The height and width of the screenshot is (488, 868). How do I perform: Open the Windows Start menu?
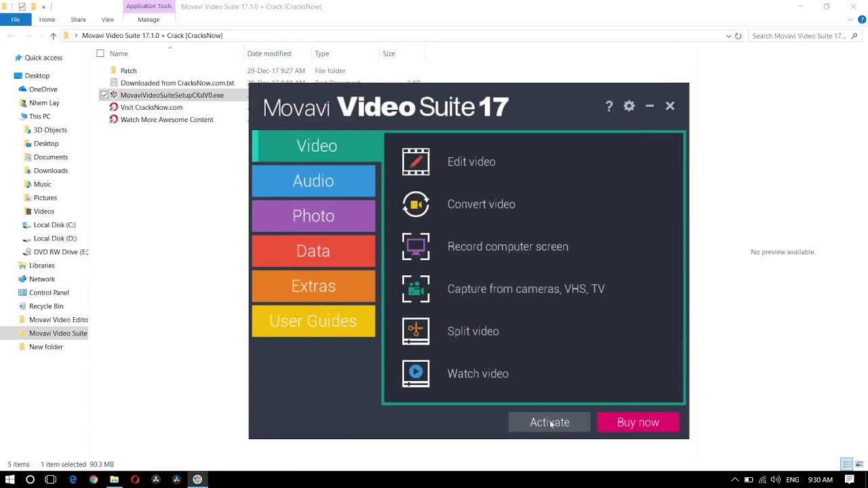tap(9, 479)
